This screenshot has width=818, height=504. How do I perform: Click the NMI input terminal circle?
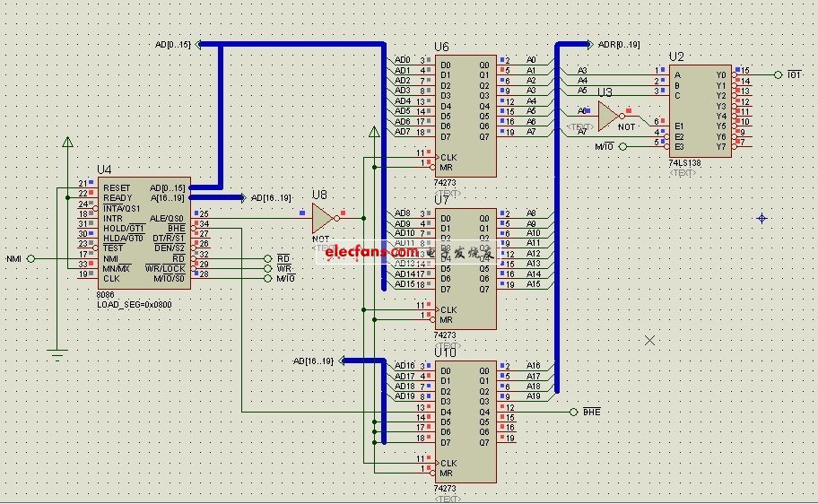pyautogui.click(x=30, y=258)
